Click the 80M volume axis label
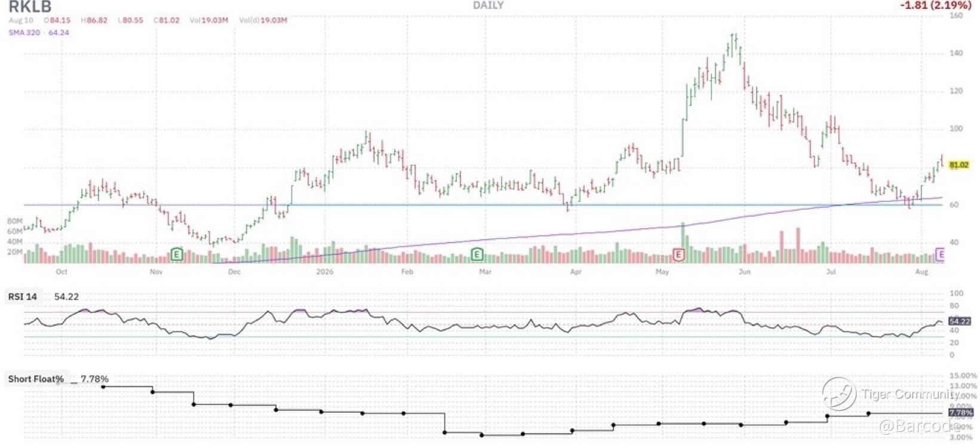 pyautogui.click(x=15, y=221)
